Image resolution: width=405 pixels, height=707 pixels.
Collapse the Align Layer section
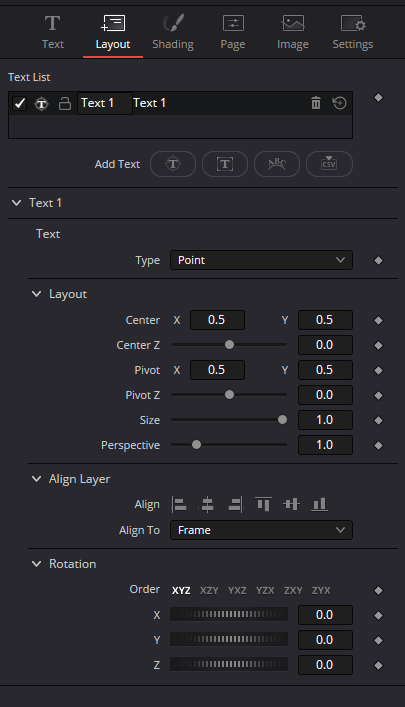click(37, 479)
